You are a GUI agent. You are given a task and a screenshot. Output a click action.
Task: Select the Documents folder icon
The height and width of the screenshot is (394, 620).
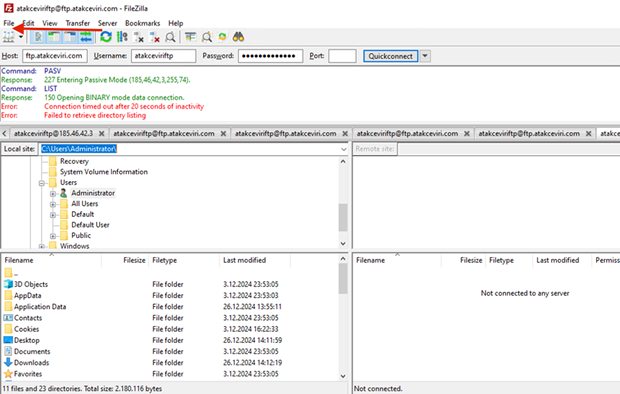point(8,351)
